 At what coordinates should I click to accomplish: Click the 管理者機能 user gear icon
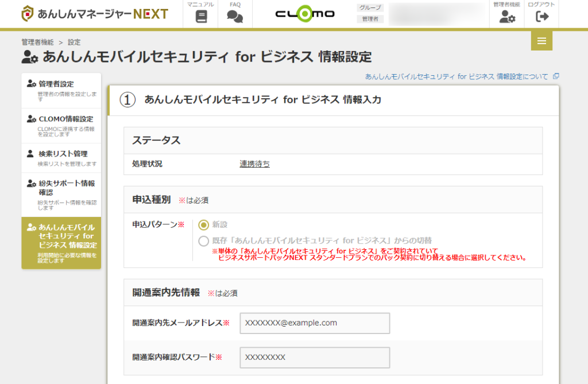[x=506, y=17]
